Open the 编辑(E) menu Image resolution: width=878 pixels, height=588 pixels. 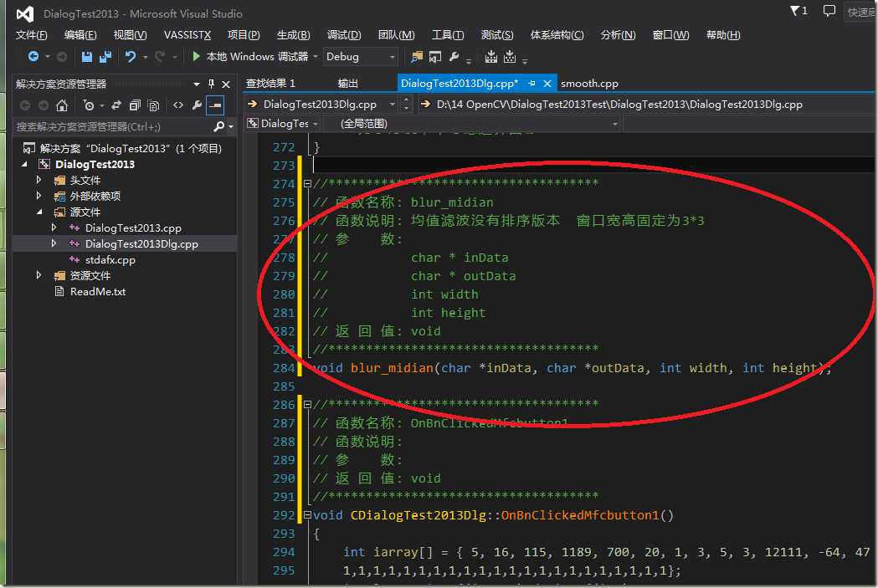coord(80,35)
